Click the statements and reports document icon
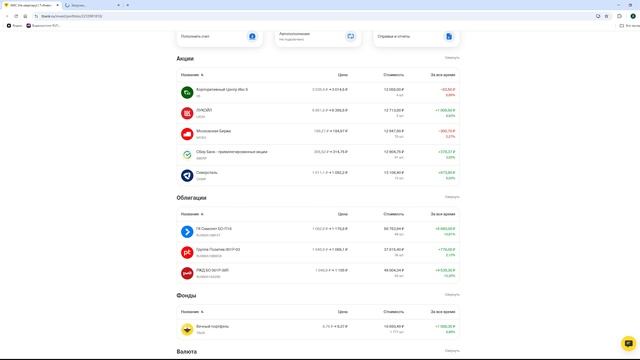 tap(449, 36)
